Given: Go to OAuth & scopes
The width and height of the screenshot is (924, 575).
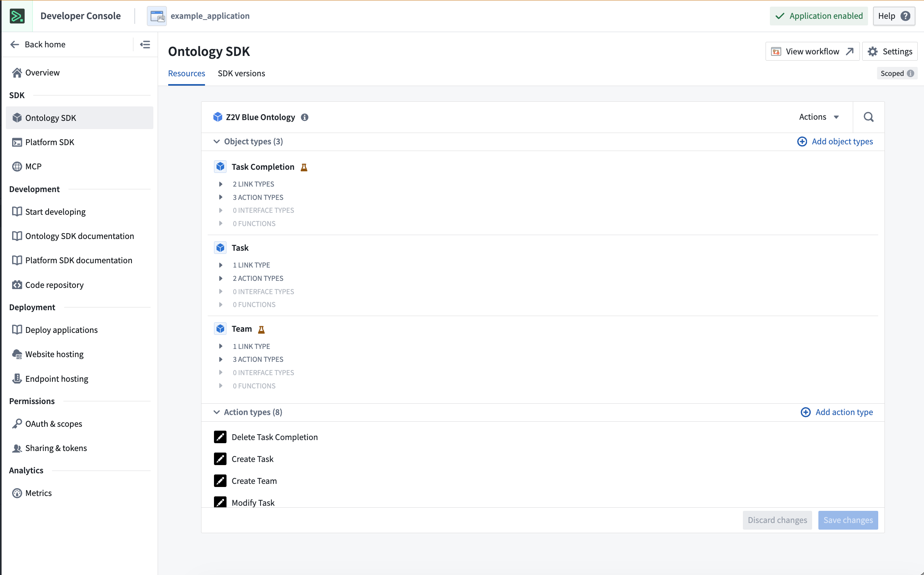Looking at the screenshot, I should (x=79, y=424).
